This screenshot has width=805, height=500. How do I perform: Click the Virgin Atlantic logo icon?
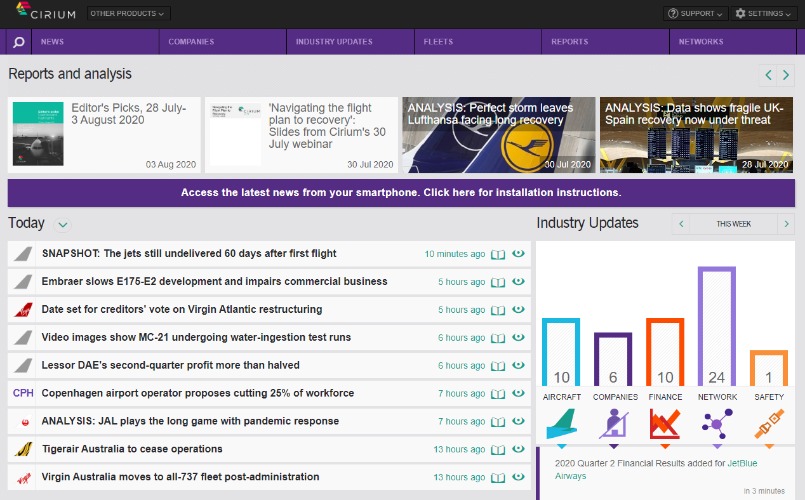click(x=23, y=310)
